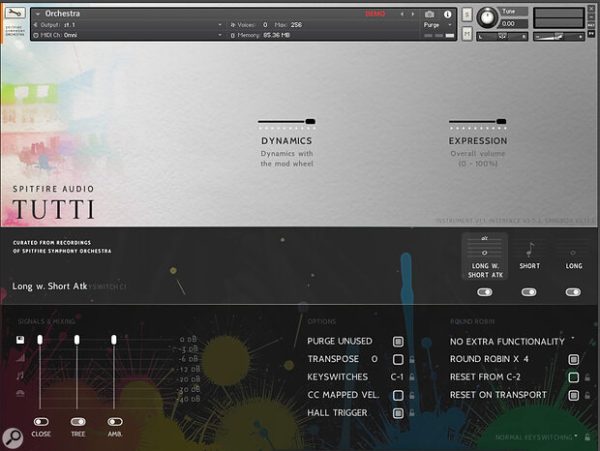
Task: Click the Max voices 256 value
Action: (296, 25)
